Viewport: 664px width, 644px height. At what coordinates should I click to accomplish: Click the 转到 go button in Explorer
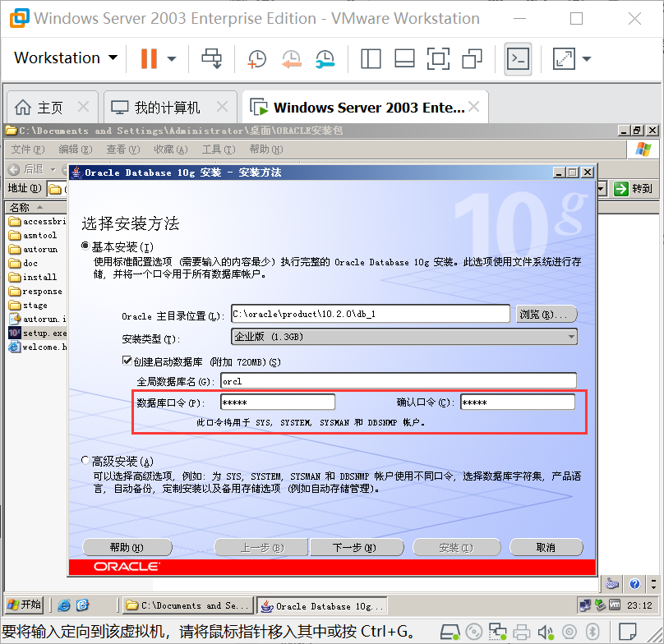click(x=634, y=188)
